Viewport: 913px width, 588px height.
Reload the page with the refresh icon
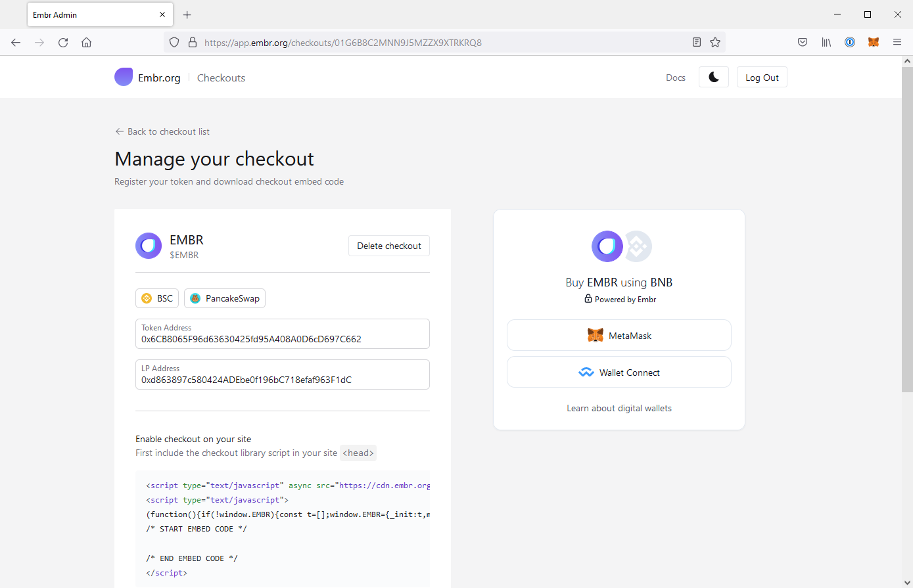click(63, 42)
